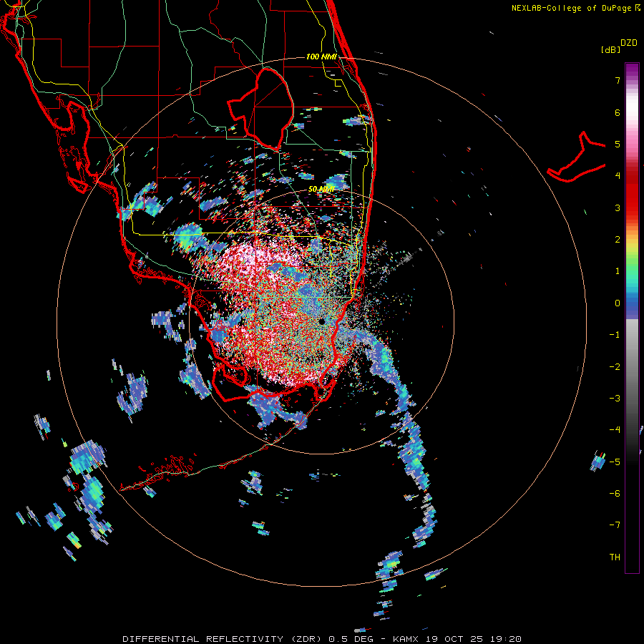Click the 100 NMI range ring label
Image resolution: width=644 pixels, height=644 pixels.
(321, 57)
